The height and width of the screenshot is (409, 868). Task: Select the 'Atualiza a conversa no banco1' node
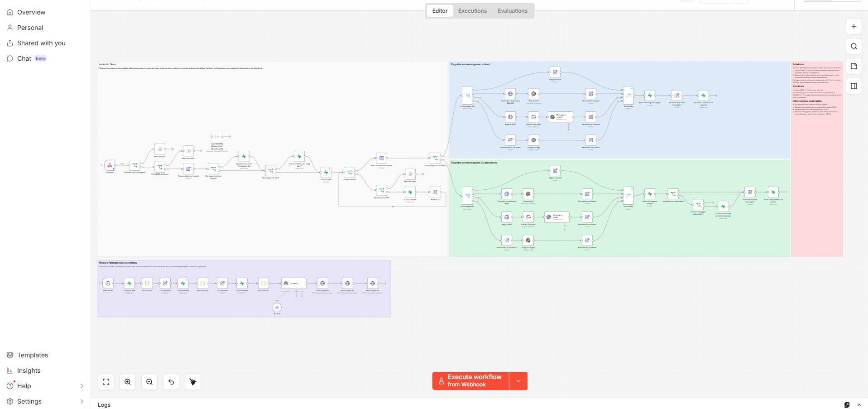click(x=703, y=96)
